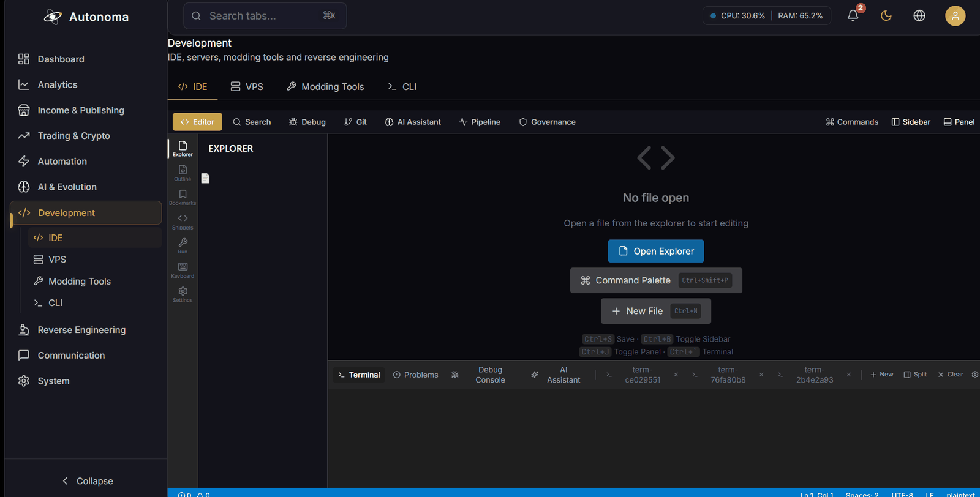Select the Explorer activity icon
Screen dimensions: 980x497
click(x=183, y=149)
